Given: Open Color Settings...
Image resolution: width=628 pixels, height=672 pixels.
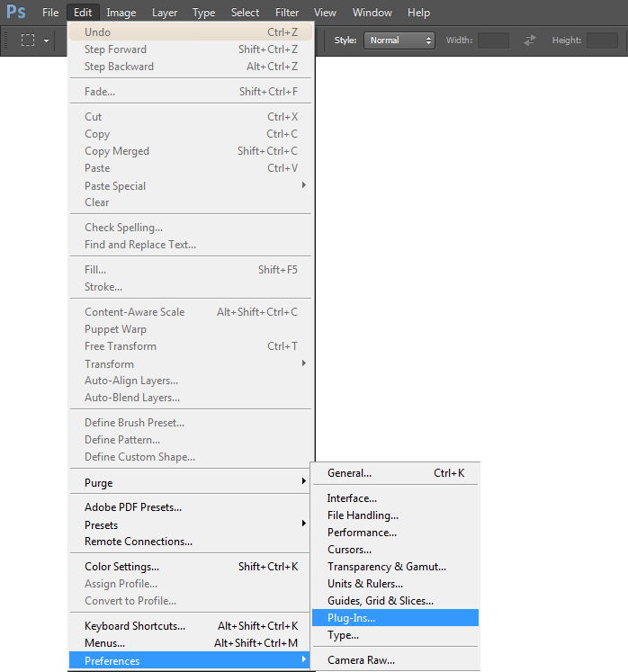Looking at the screenshot, I should (x=190, y=567).
